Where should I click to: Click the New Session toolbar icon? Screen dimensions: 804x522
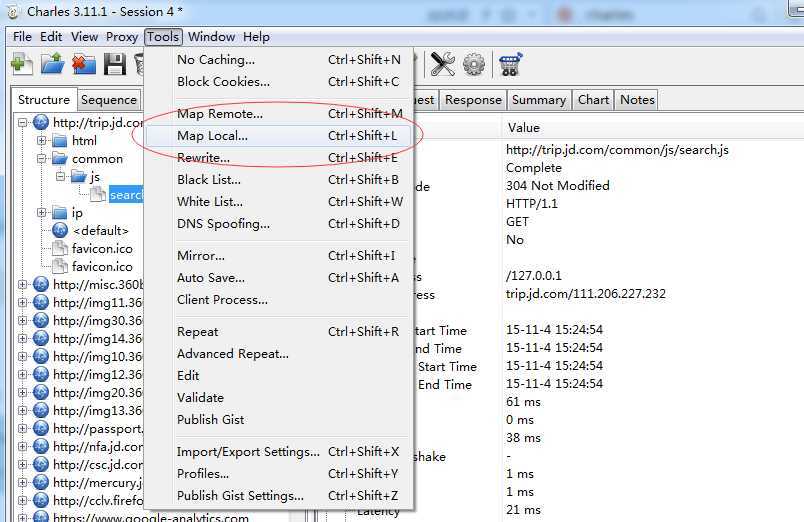point(22,64)
